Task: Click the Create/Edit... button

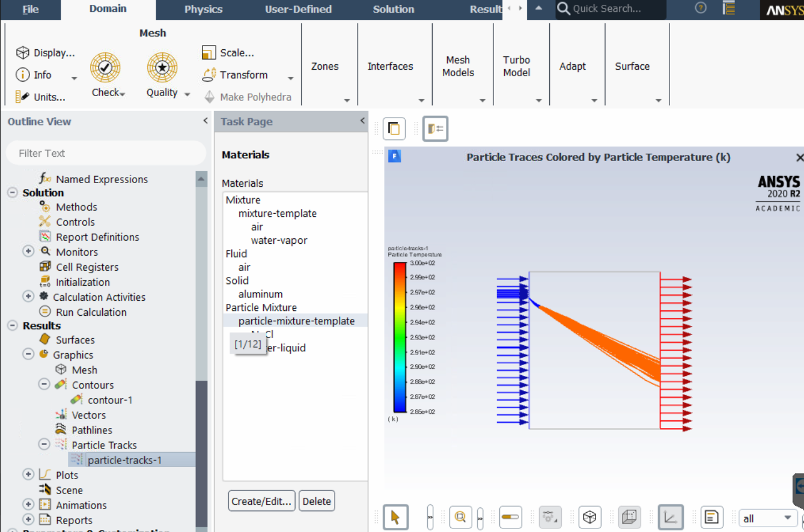Action: [x=262, y=501]
